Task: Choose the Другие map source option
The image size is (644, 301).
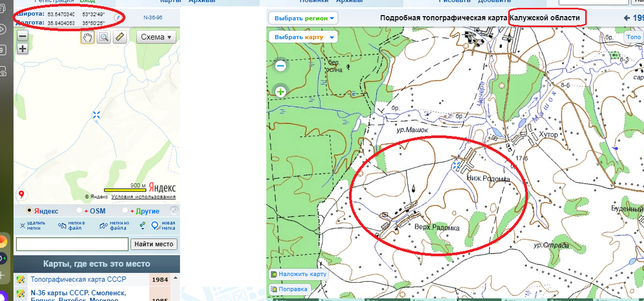Action: click(x=126, y=211)
